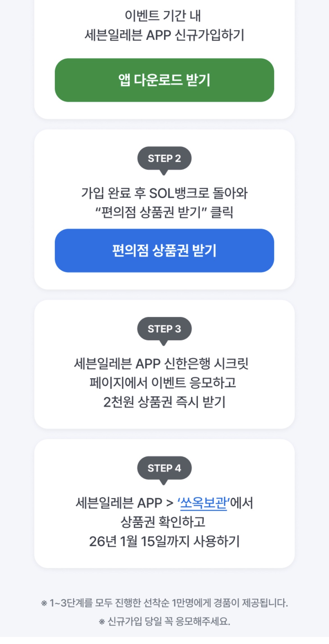The width and height of the screenshot is (329, 644).
Task: Click the 세븐일레븐 APP 신한은행 시크릿 line
Action: click(x=161, y=363)
